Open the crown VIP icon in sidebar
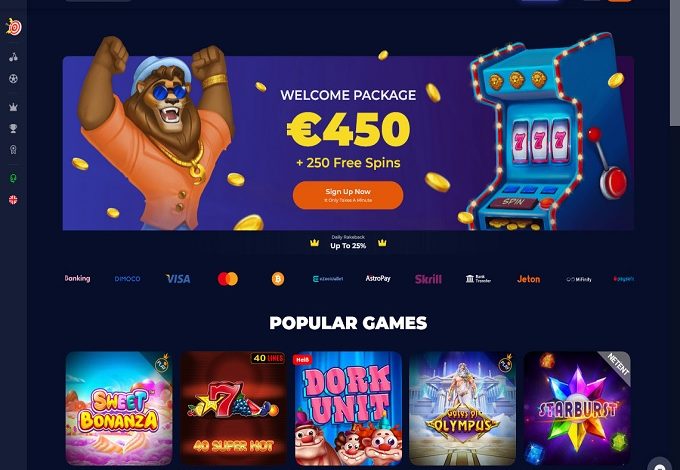The height and width of the screenshot is (470, 680). [13, 107]
